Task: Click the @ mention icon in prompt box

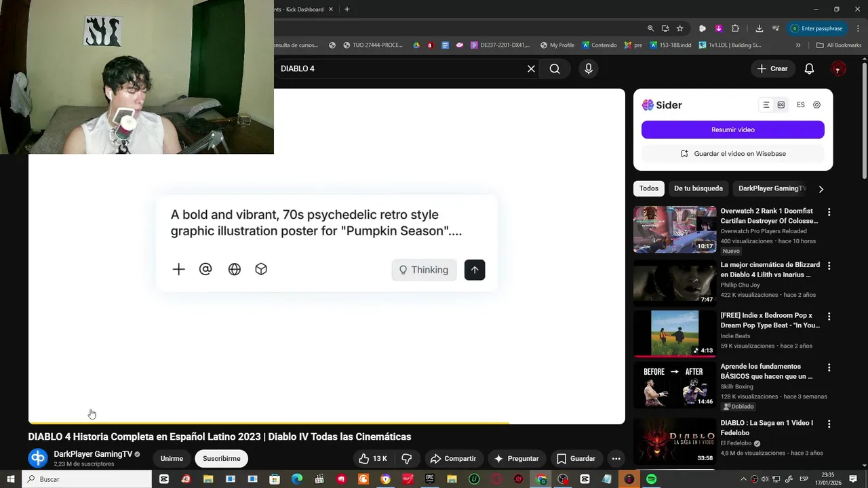Action: (x=205, y=270)
